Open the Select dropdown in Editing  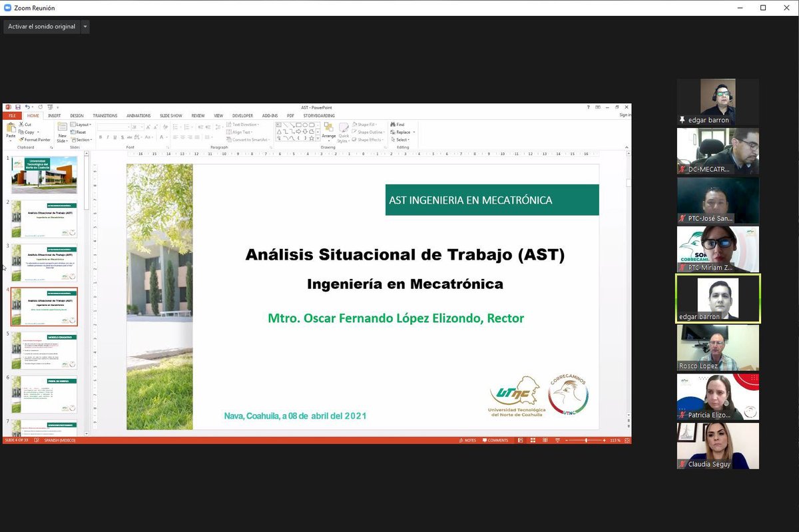pos(401,140)
